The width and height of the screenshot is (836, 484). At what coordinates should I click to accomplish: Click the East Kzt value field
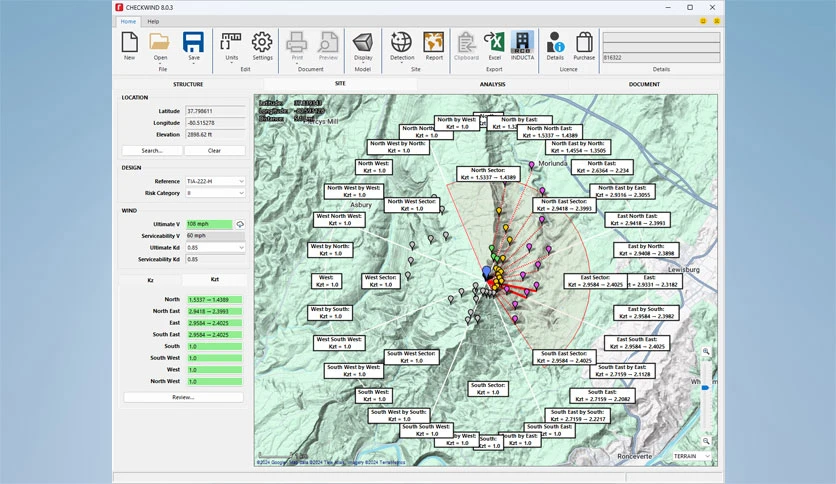[x=214, y=323]
